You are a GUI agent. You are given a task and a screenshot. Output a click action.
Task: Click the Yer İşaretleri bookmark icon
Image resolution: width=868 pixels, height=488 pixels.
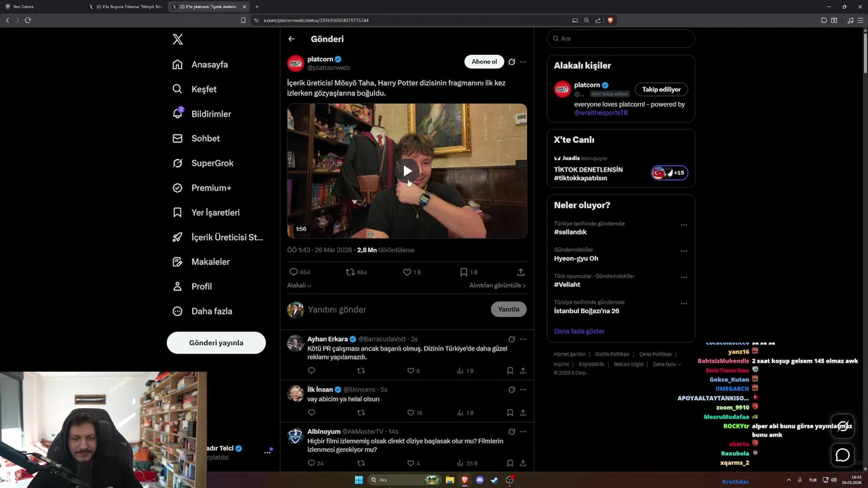pyautogui.click(x=177, y=212)
